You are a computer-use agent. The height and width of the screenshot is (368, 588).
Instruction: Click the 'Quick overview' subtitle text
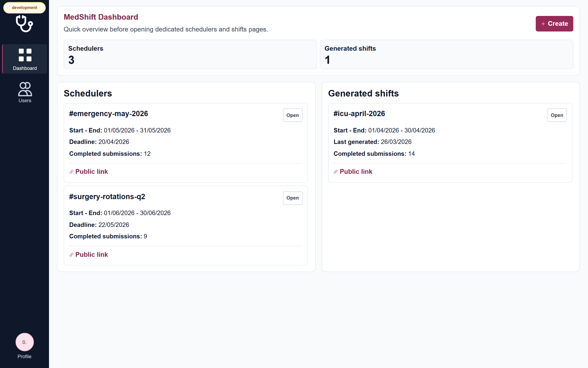pyautogui.click(x=166, y=29)
